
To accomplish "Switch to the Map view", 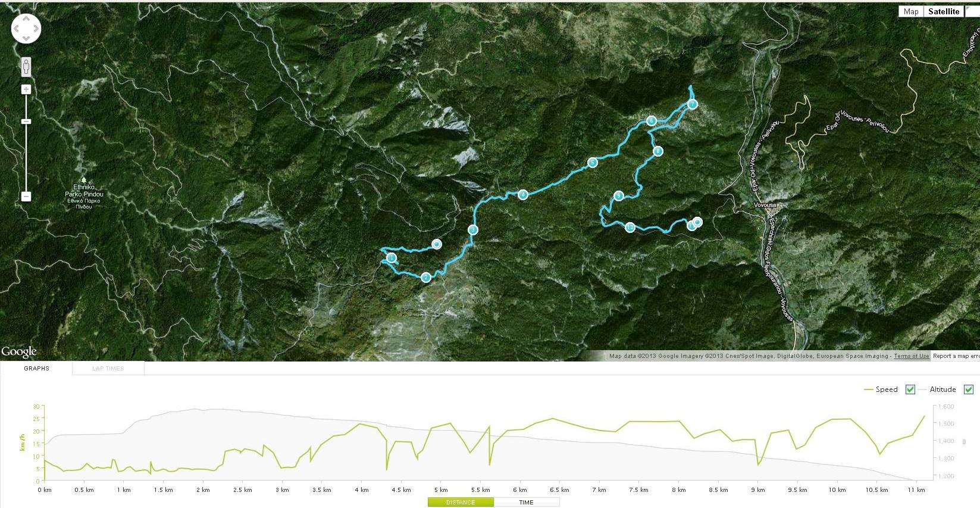I will pyautogui.click(x=910, y=11).
